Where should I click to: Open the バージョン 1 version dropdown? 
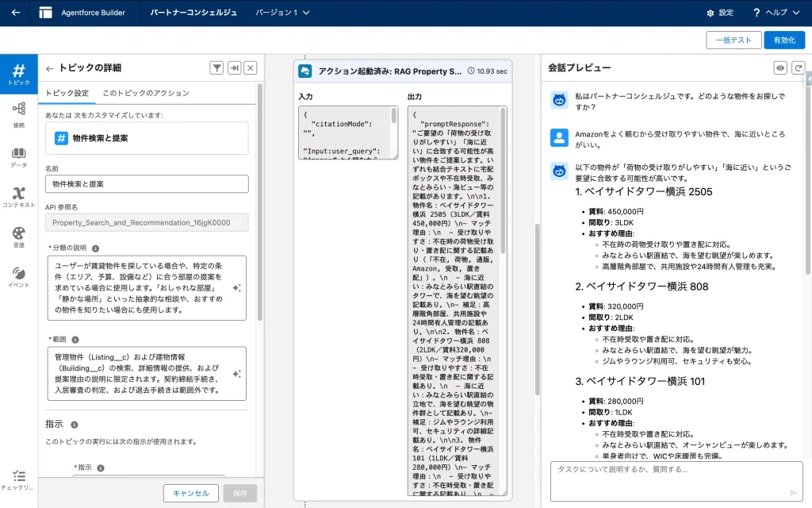(283, 13)
